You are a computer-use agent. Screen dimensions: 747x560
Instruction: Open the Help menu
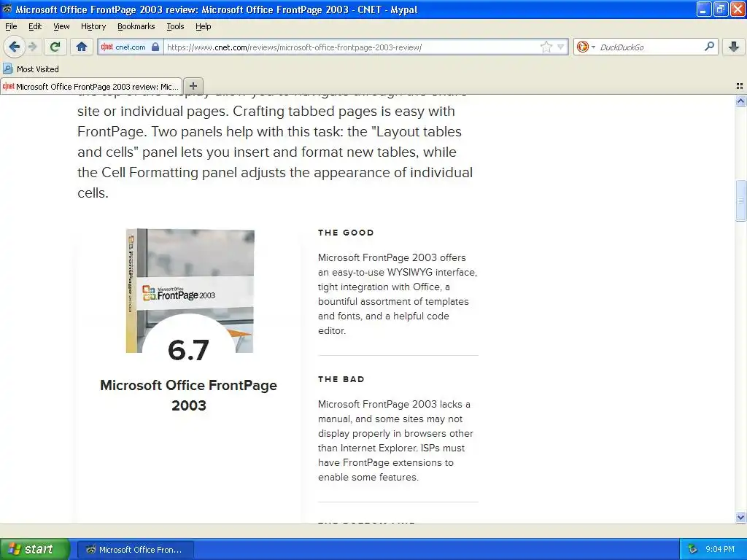203,26
